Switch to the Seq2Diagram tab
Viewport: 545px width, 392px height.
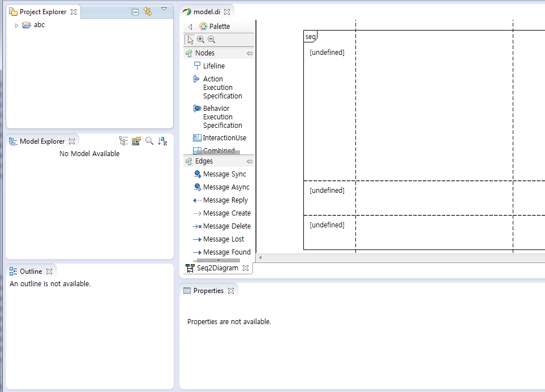[x=217, y=268]
